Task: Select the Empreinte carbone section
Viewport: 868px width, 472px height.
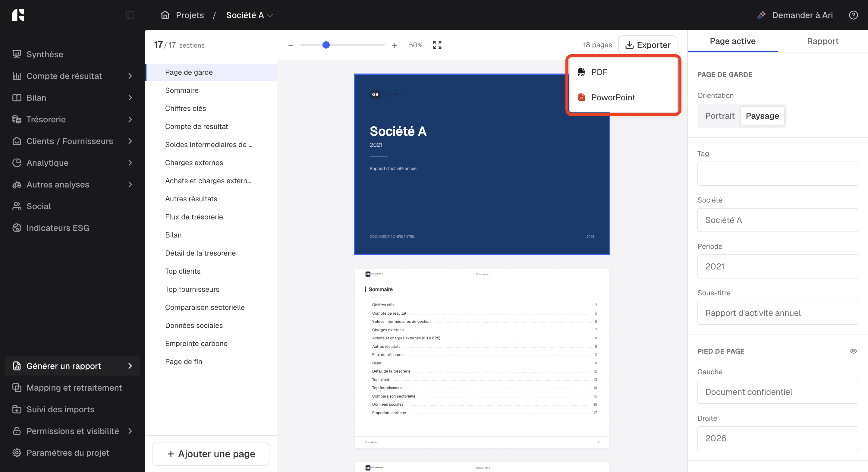Action: pyautogui.click(x=211, y=343)
